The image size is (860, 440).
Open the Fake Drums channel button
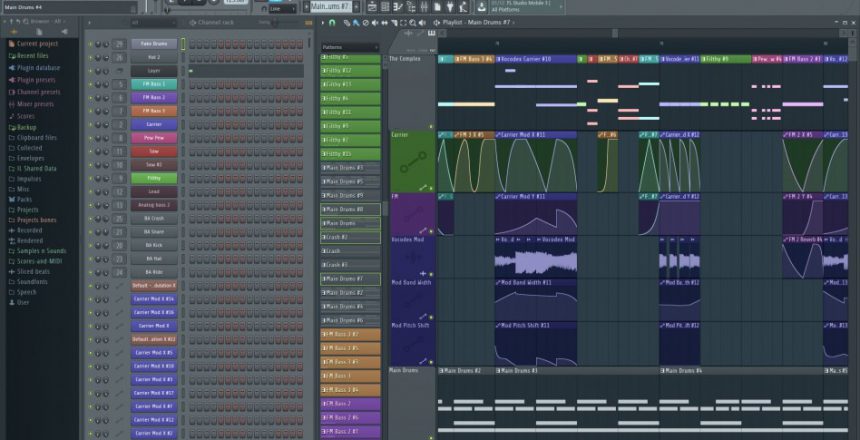point(154,44)
